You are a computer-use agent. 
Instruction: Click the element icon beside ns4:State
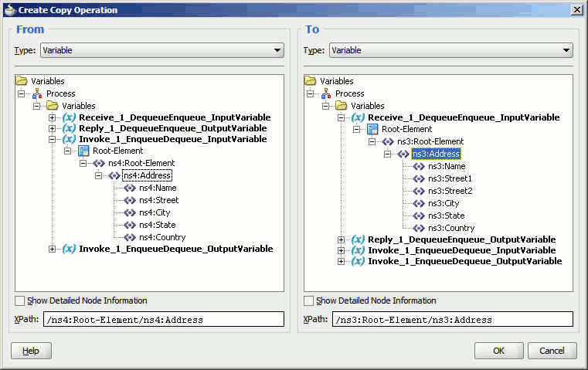(x=130, y=225)
